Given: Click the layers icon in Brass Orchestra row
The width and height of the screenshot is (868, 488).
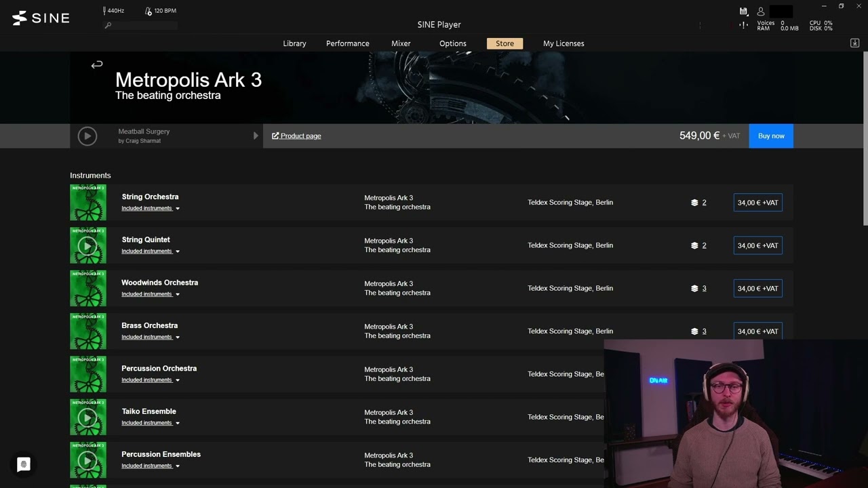Looking at the screenshot, I should coord(694,331).
